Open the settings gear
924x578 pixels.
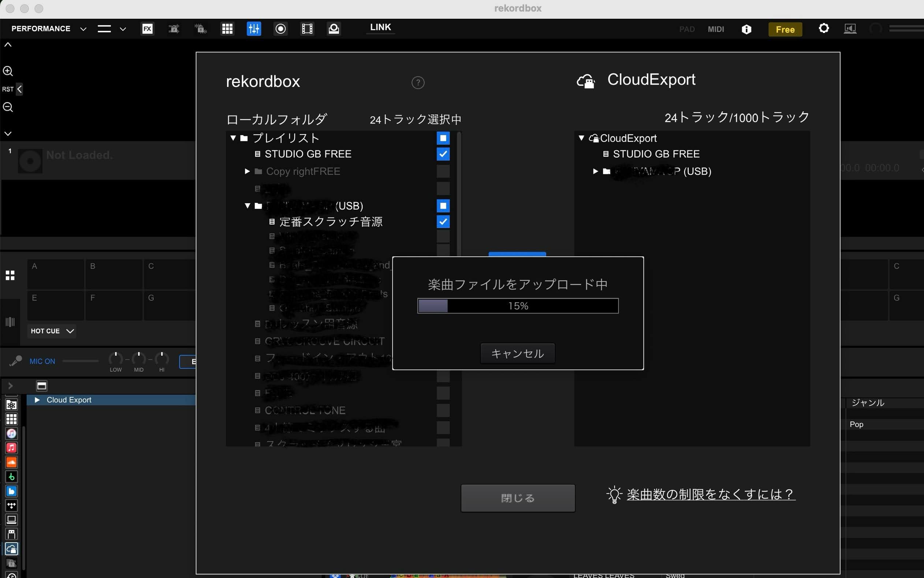[824, 28]
